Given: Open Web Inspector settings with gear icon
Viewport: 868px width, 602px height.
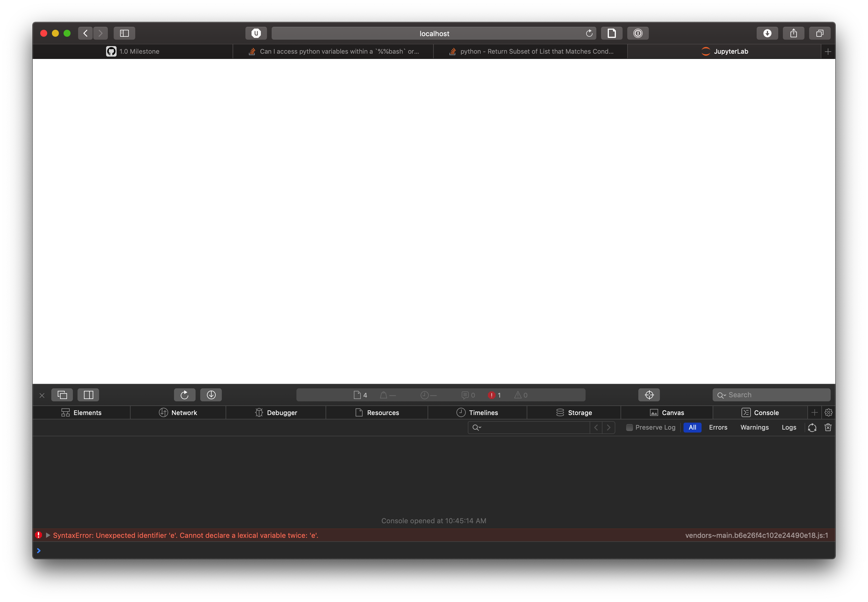Looking at the screenshot, I should click(x=828, y=412).
